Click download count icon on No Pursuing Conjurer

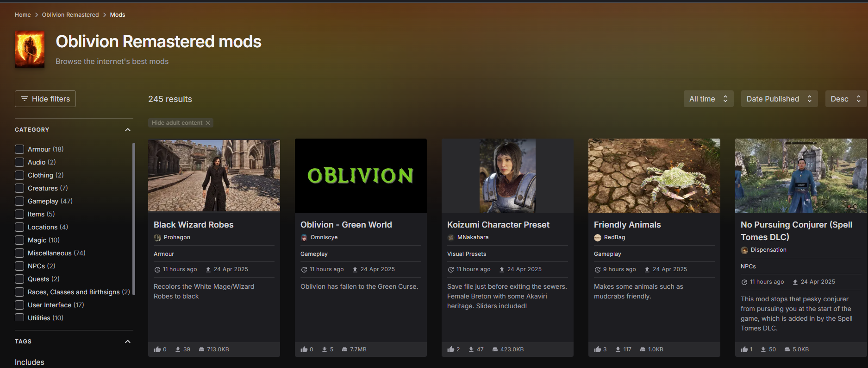(763, 349)
